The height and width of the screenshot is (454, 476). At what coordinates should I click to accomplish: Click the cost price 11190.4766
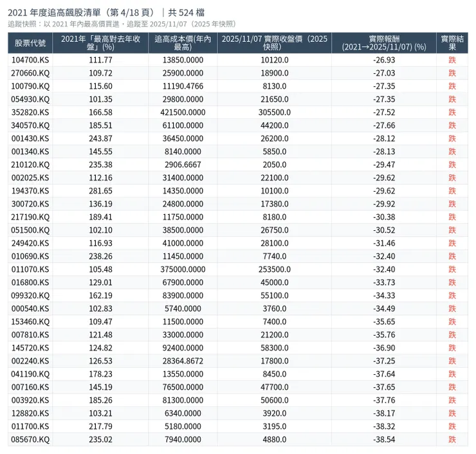click(183, 86)
